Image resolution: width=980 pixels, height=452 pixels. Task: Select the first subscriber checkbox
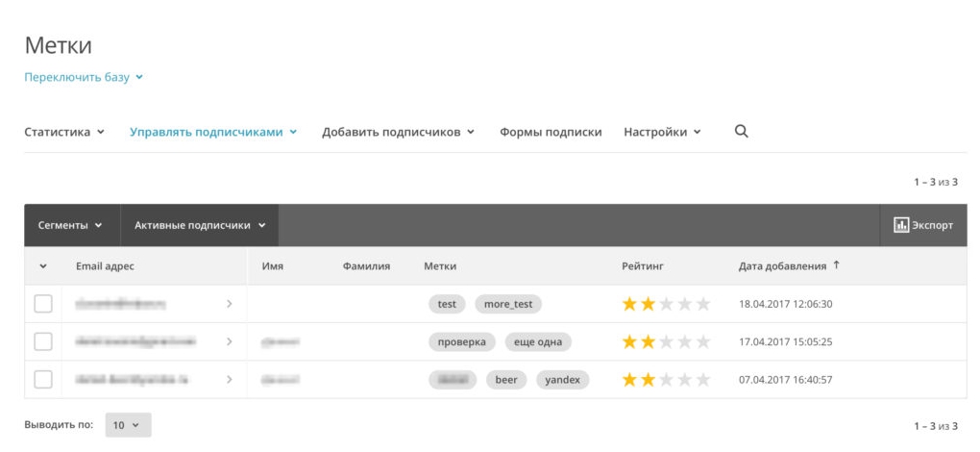pos(43,304)
